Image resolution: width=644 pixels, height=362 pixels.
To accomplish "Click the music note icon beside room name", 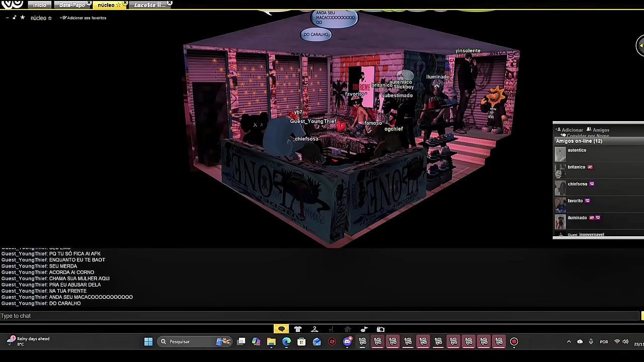I will tap(14, 18).
